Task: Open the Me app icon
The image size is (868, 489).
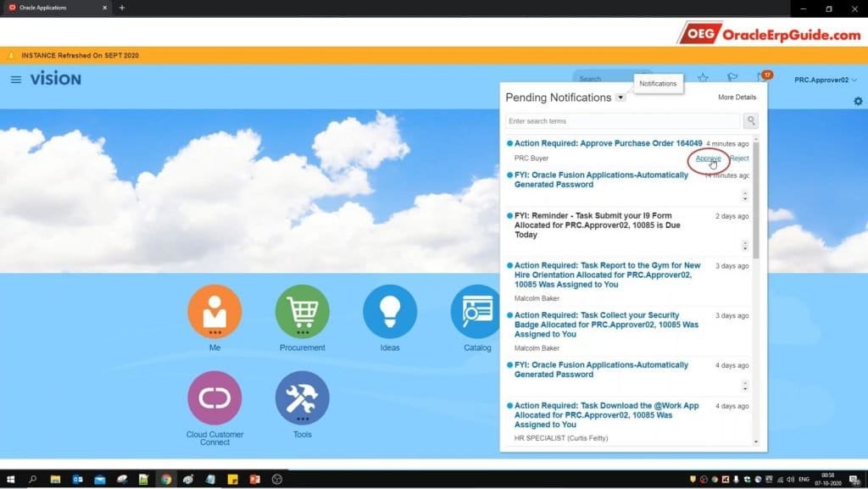Action: pyautogui.click(x=214, y=312)
